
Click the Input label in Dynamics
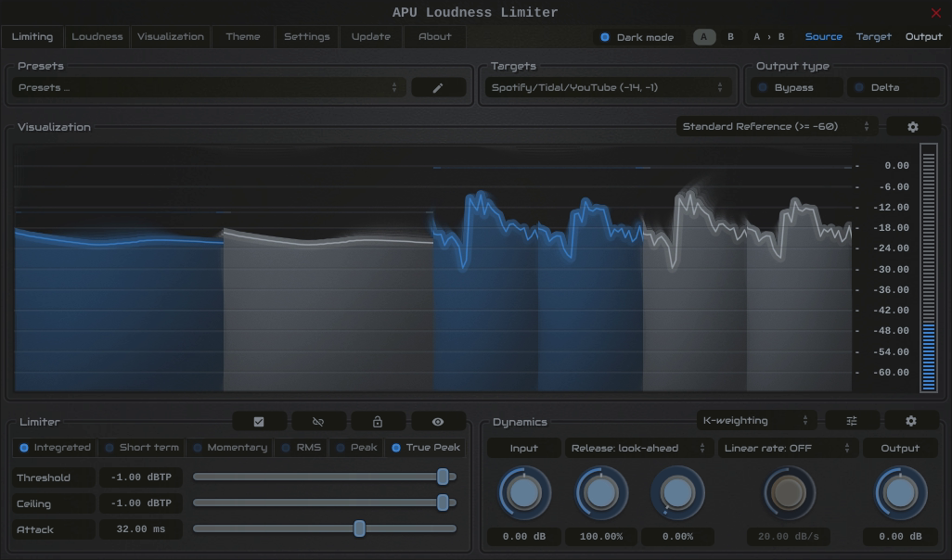(x=524, y=449)
